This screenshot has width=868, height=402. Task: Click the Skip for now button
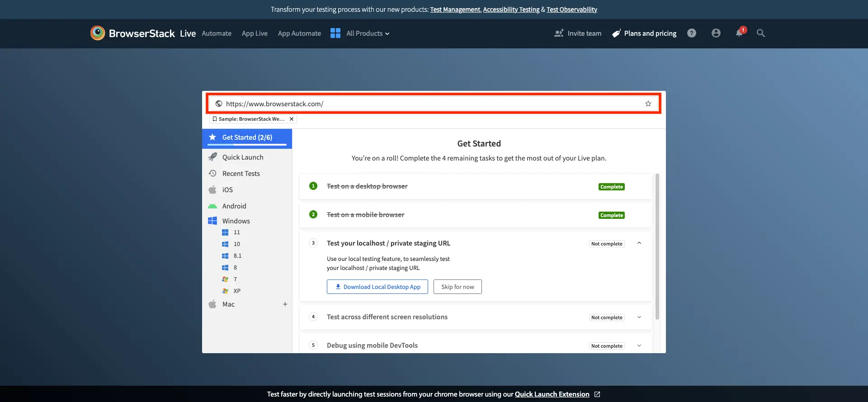click(x=458, y=287)
